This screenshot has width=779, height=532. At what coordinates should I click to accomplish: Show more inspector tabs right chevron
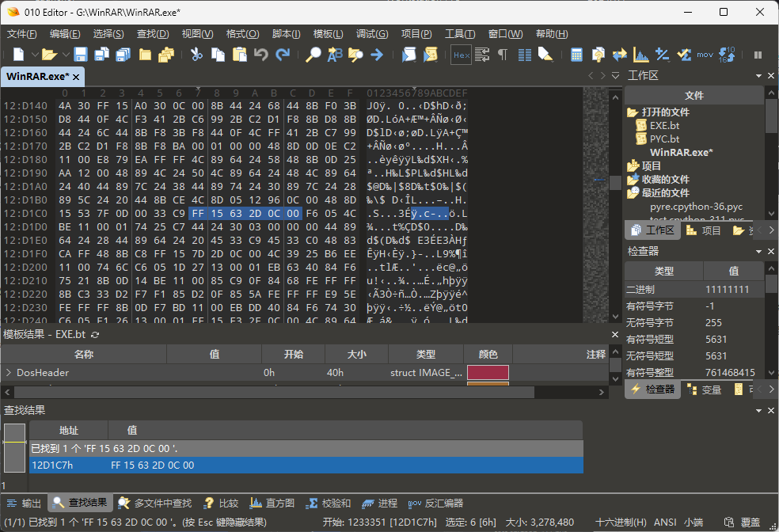(x=771, y=389)
